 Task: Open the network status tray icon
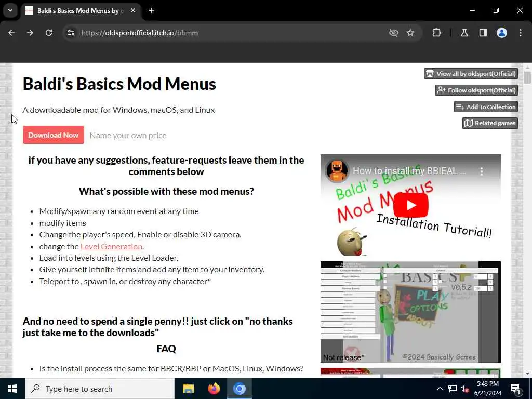(x=453, y=389)
